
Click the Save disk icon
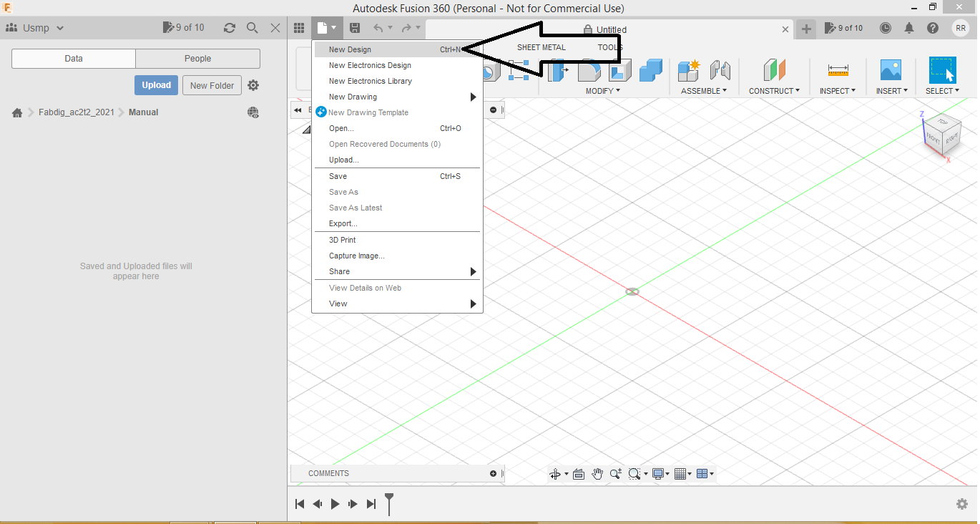(x=355, y=28)
